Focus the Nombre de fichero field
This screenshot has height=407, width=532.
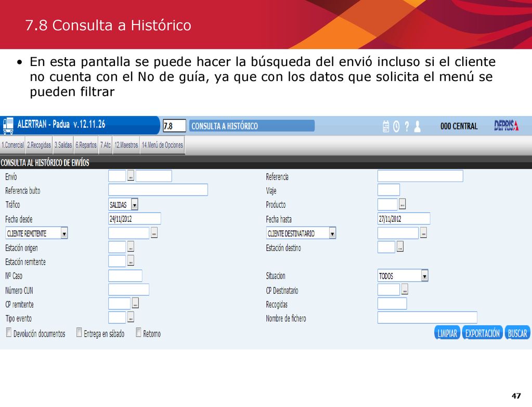427,318
